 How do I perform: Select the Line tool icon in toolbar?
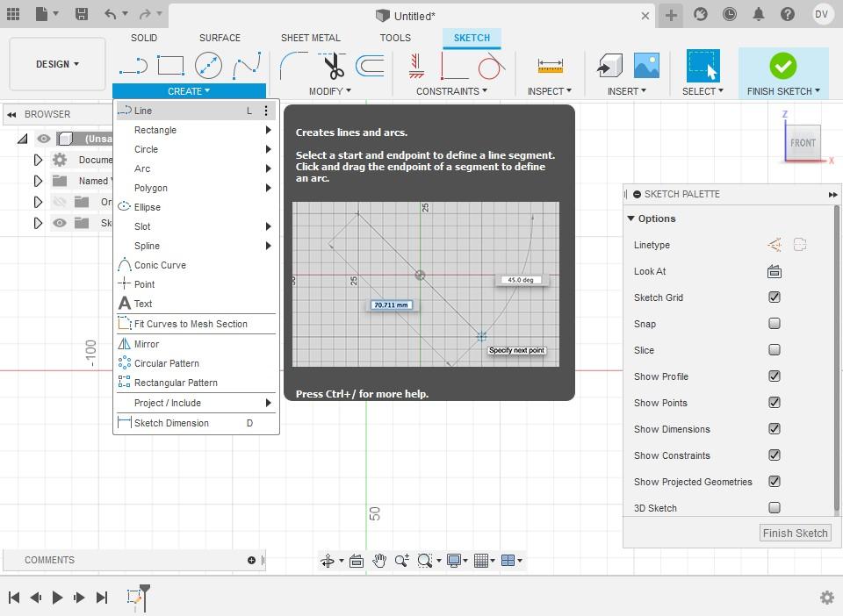pos(133,66)
